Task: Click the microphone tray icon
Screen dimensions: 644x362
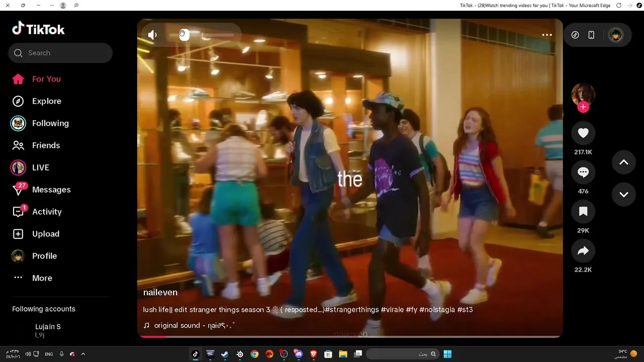Action: click(62, 354)
